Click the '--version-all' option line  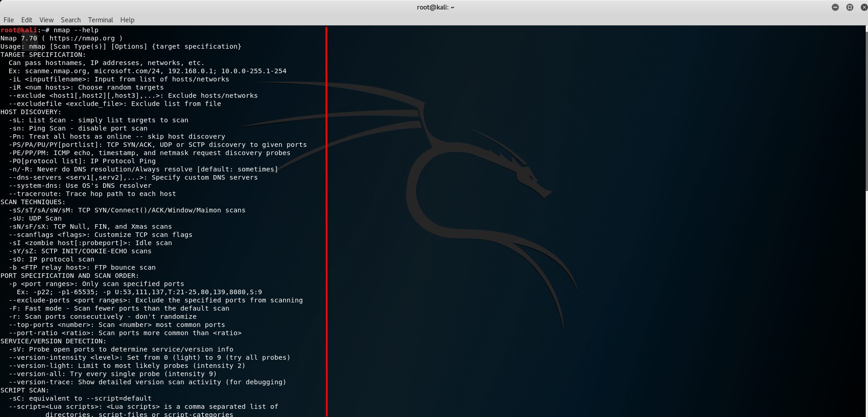tap(113, 374)
